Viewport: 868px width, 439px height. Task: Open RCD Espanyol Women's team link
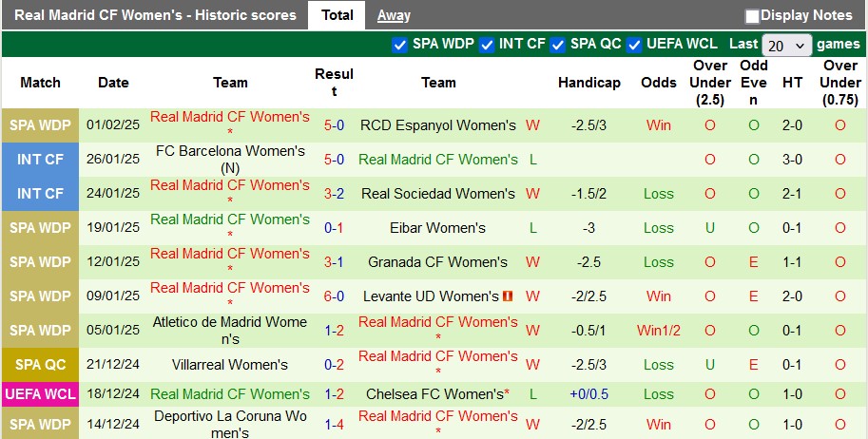click(438, 125)
